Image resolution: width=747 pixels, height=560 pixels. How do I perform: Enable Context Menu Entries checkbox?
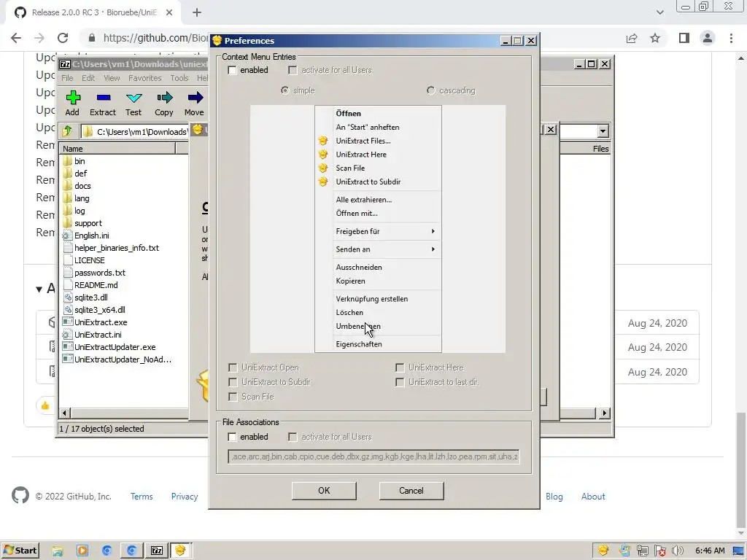pyautogui.click(x=233, y=71)
